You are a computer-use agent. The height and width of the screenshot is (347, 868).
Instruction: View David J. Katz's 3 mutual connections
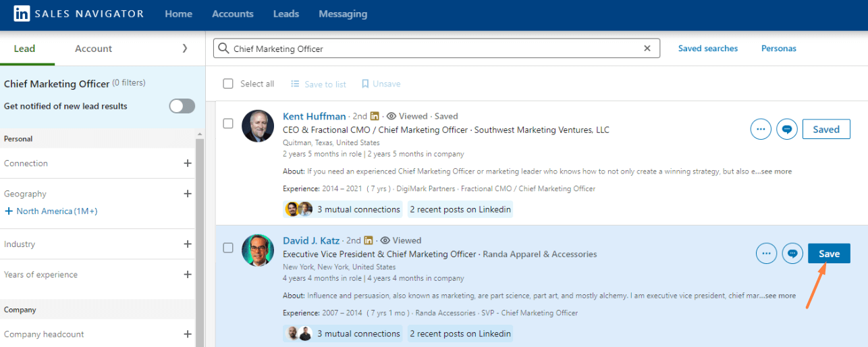click(x=343, y=333)
